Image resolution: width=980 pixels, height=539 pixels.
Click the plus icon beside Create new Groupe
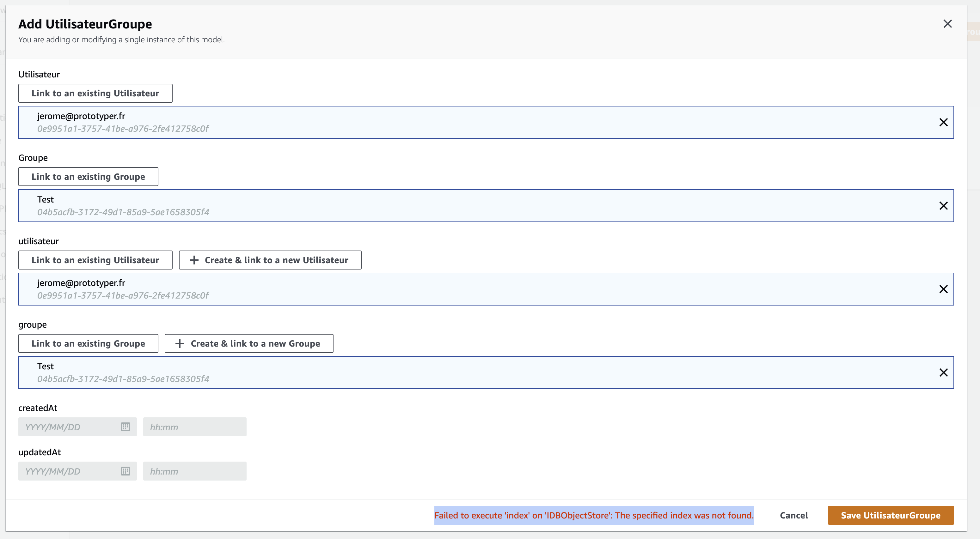coord(179,343)
